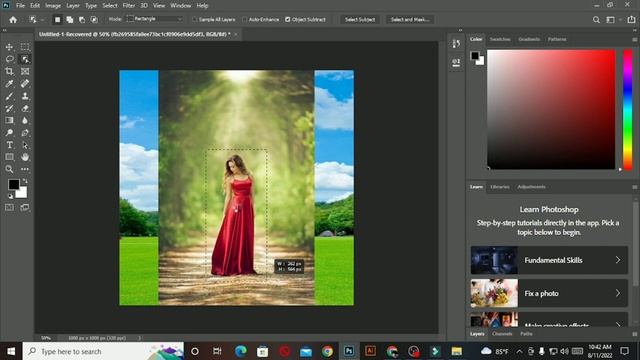Switch to the Swatches tab
The image size is (640, 360).
click(500, 39)
